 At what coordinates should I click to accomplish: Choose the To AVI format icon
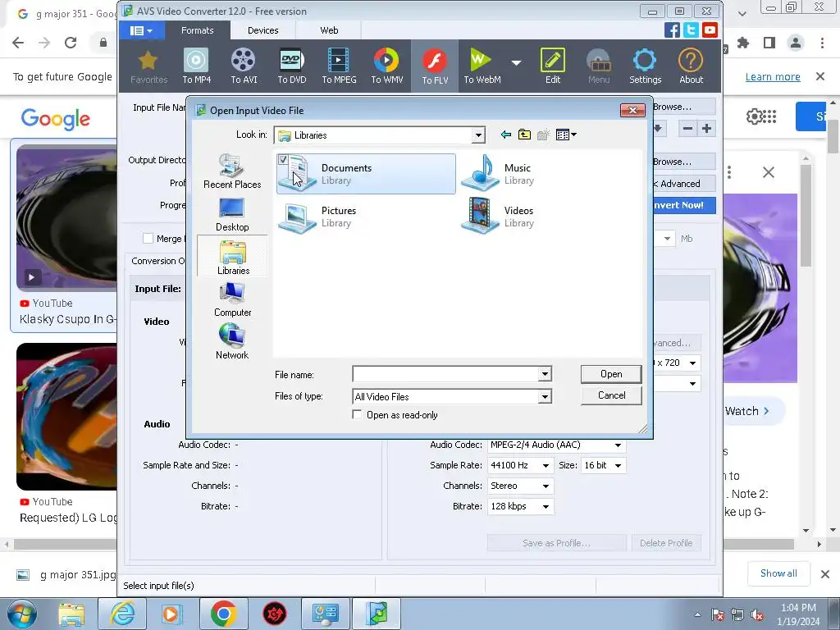244,66
